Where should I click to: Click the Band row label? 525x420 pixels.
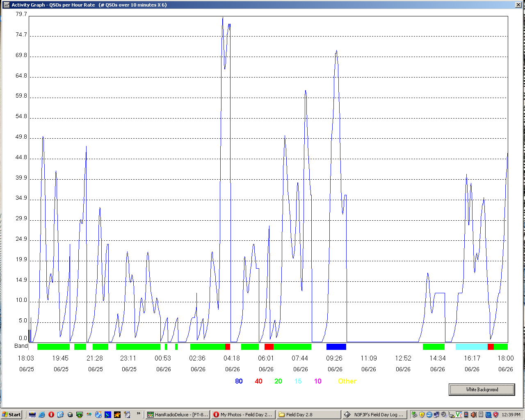[x=21, y=346]
